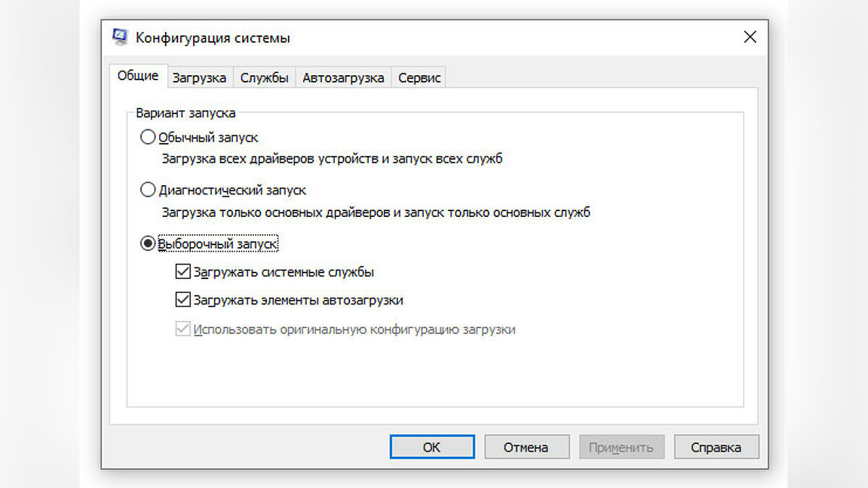Close the System Configuration dialog window
Image resolution: width=868 pixels, height=488 pixels.
749,38
